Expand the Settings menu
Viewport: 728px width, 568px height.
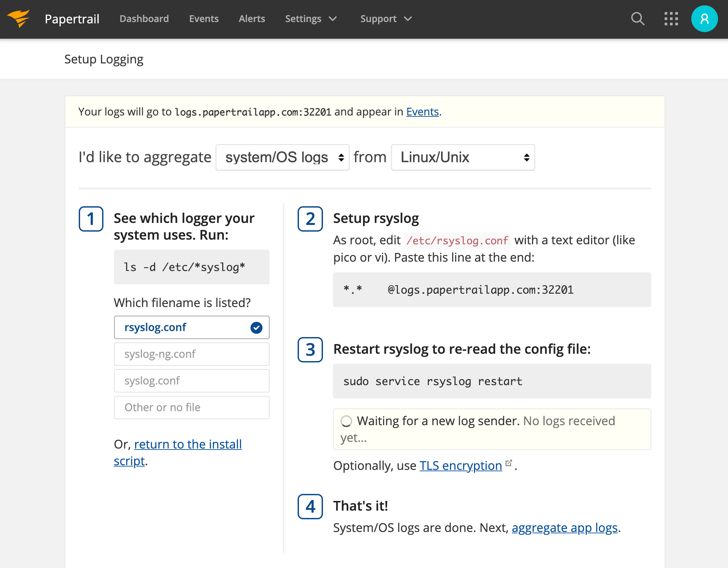310,19
